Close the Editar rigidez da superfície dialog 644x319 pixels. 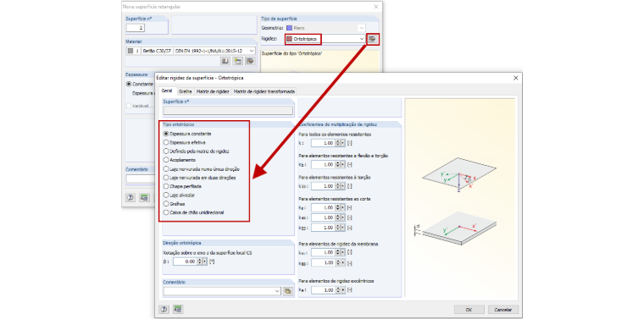[x=516, y=78]
